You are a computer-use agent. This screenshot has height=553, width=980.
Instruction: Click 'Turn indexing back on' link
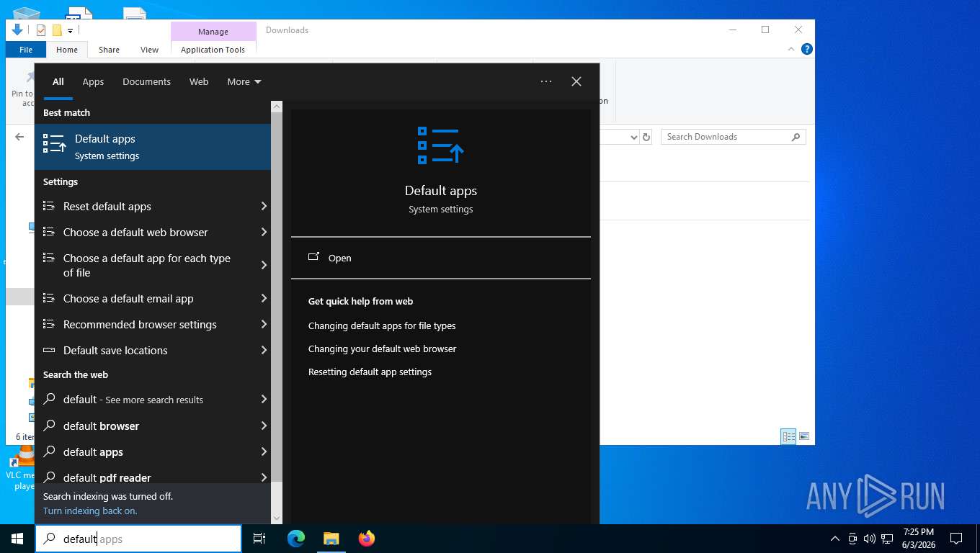click(90, 511)
